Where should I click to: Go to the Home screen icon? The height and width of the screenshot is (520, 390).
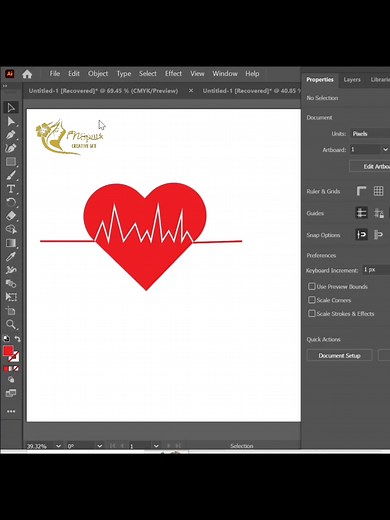click(27, 74)
